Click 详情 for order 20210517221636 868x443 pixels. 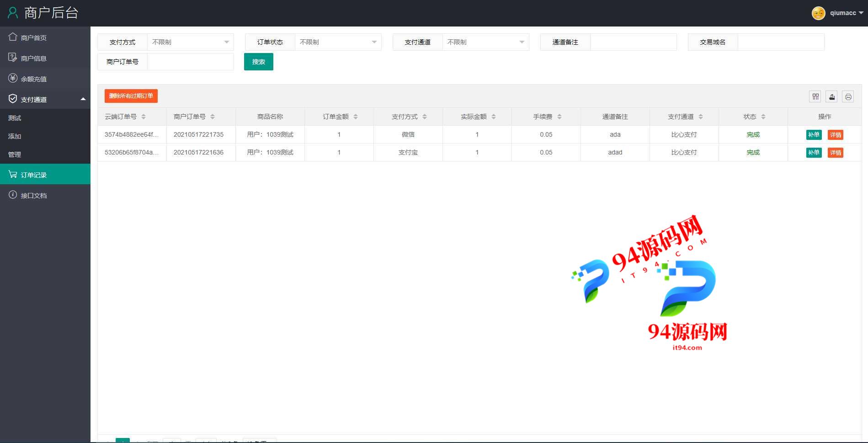[x=836, y=152]
